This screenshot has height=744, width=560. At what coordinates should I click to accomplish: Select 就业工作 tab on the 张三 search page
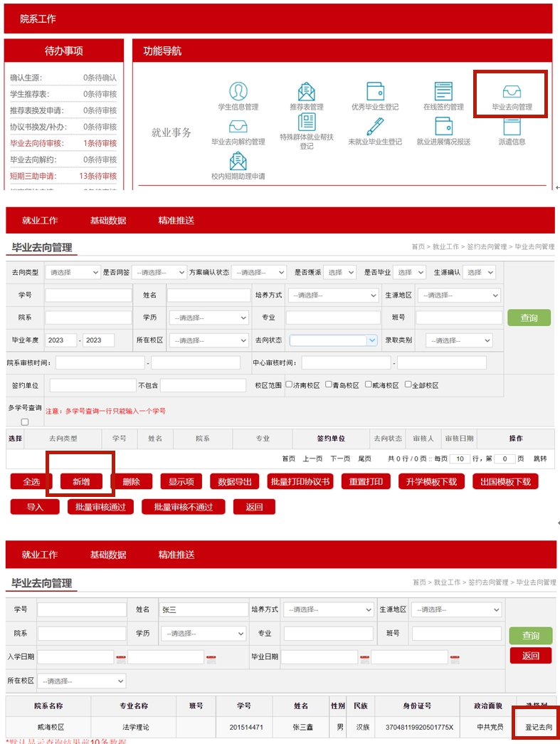tap(40, 554)
